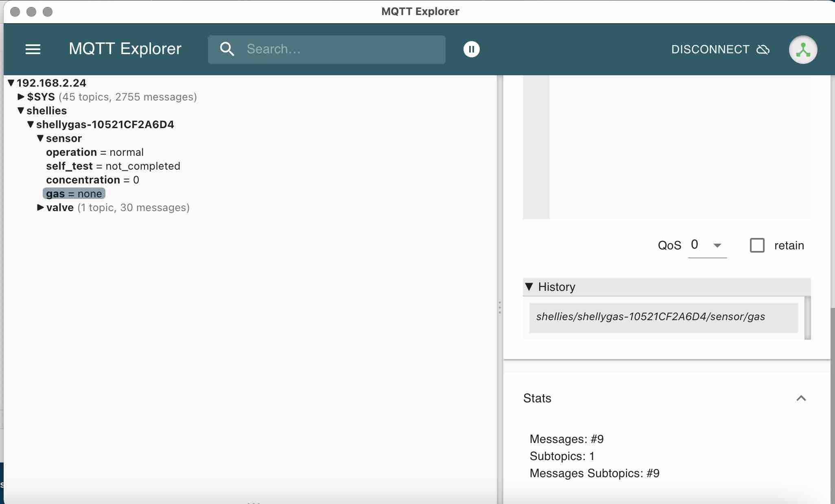This screenshot has height=504, width=835.
Task: Collapse the History section
Action: (529, 287)
